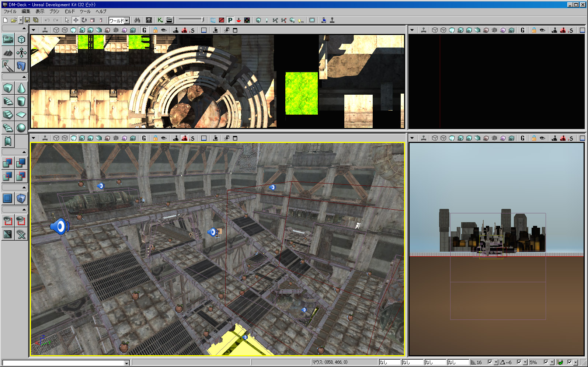Pick the Cone brush builder
This screenshot has width=588, height=367.
[21, 88]
